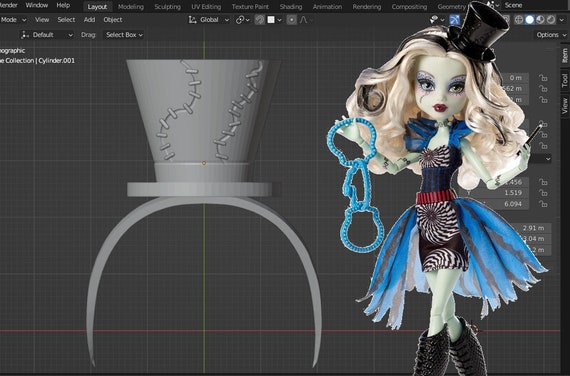Image resolution: width=570 pixels, height=376 pixels.
Task: Expand the viewport shading options arrow
Action: (x=563, y=20)
